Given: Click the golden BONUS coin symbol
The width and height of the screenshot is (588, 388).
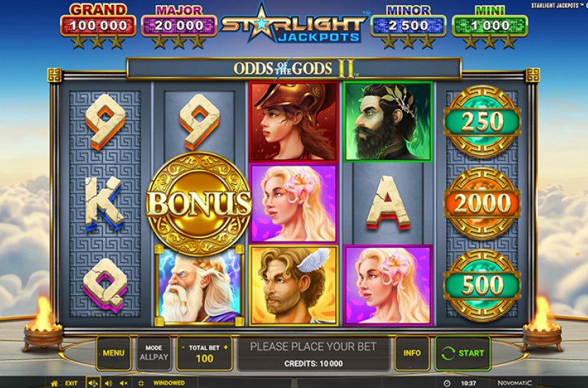Looking at the screenshot, I should (x=199, y=204).
